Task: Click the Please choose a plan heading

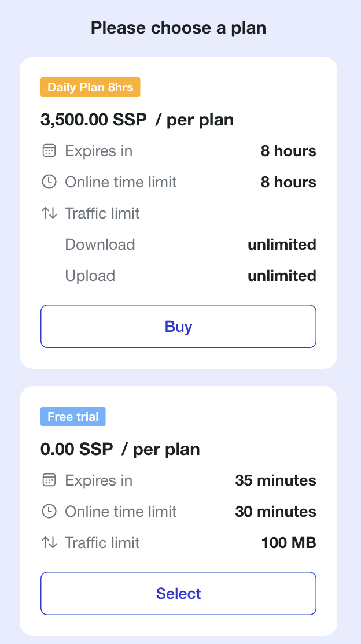Action: coord(178,28)
